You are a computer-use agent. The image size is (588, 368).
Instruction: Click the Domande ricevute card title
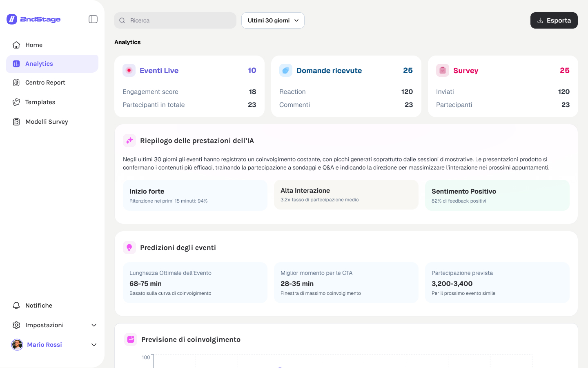click(x=329, y=71)
